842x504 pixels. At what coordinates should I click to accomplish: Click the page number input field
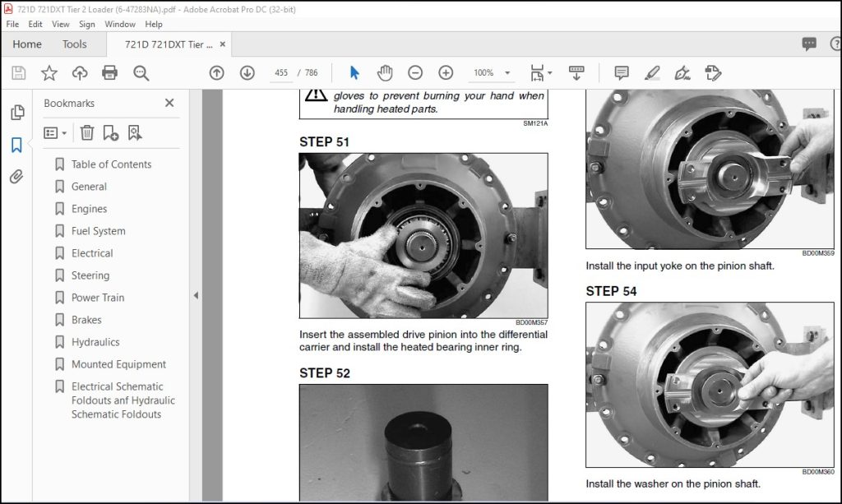281,72
